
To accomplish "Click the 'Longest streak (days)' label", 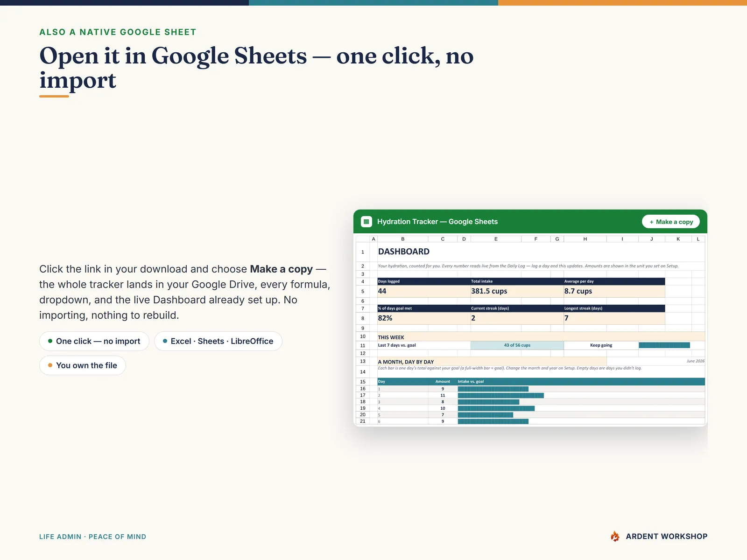I will tap(614, 308).
